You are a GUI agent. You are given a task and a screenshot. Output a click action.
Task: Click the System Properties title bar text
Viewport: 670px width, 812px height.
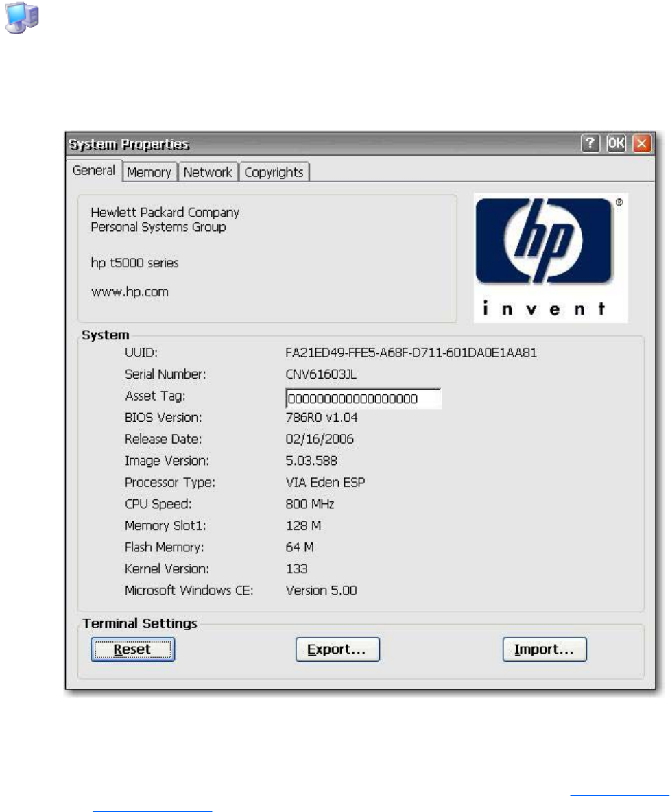click(129, 144)
